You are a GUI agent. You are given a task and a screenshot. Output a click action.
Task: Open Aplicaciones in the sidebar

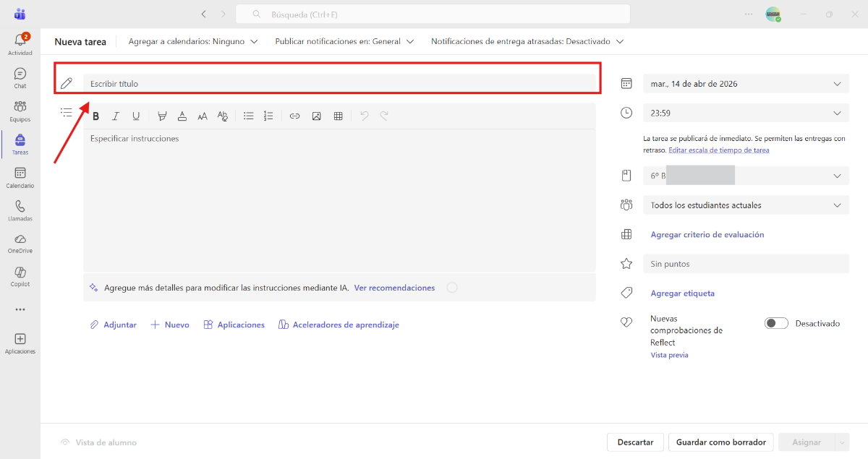coord(20,343)
